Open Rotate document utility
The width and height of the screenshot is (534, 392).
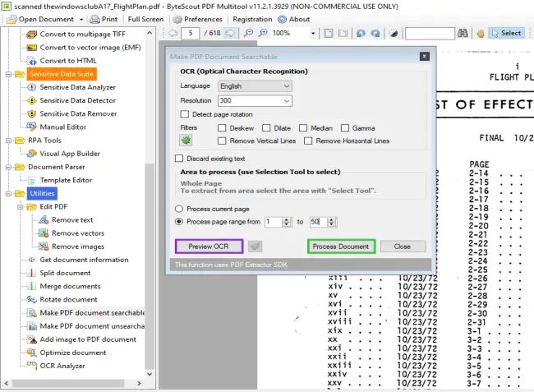pyautogui.click(x=68, y=300)
